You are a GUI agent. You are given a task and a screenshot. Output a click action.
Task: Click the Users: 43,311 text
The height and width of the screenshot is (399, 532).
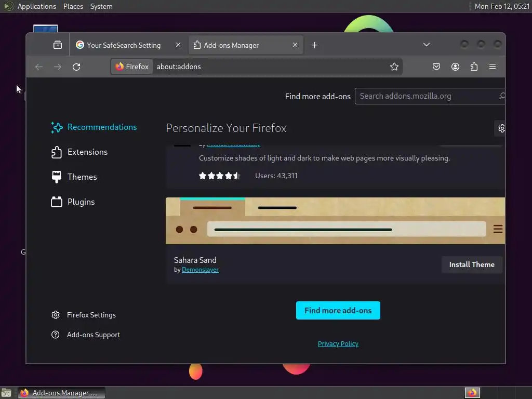point(276,176)
